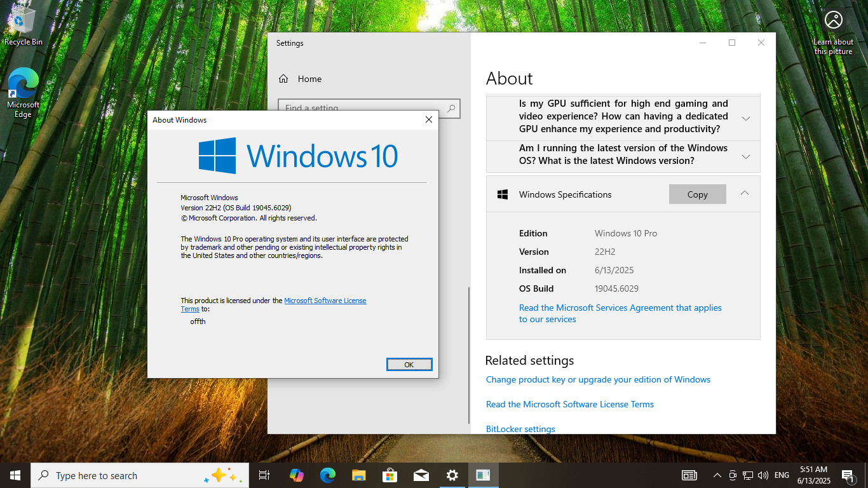
Task: Click the Settings window scrollbar
Action: pos(469,355)
